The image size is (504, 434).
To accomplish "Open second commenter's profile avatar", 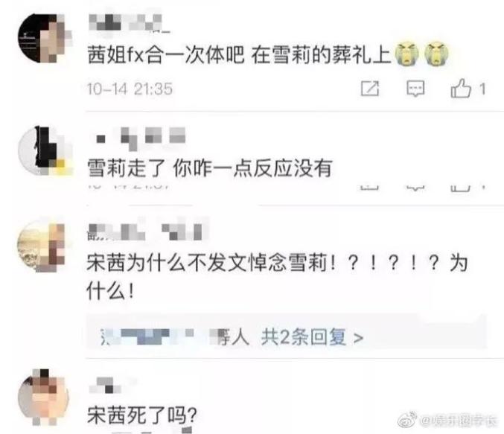I will [x=45, y=150].
